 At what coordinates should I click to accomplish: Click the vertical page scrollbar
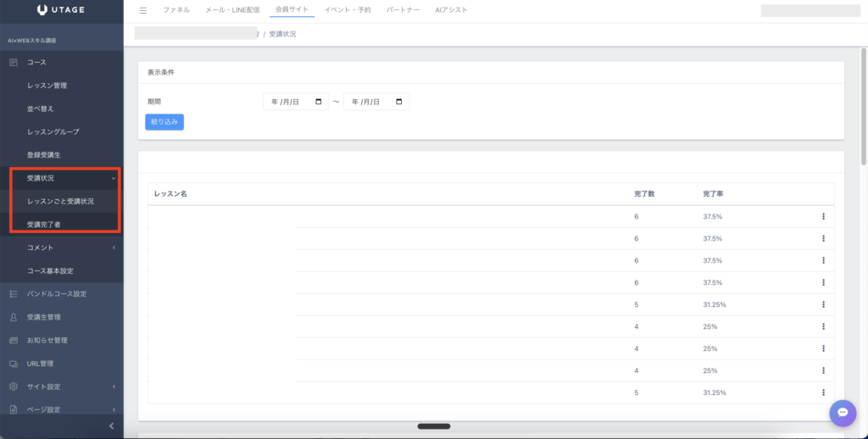[x=864, y=106]
